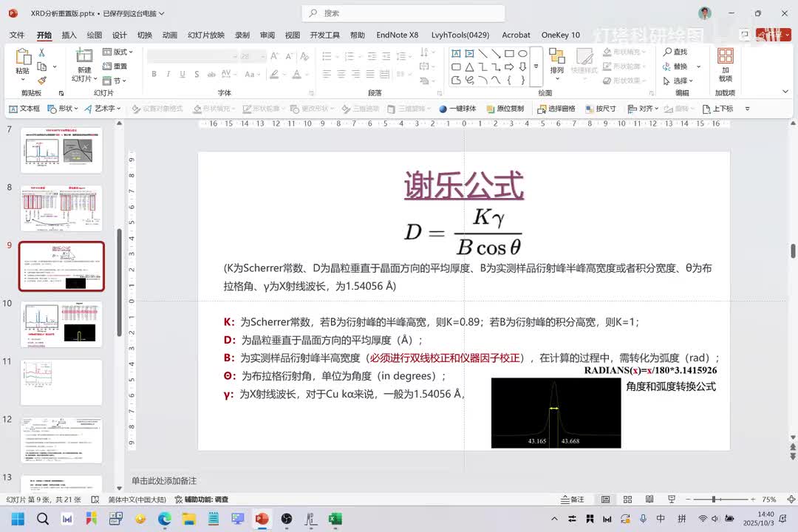Screen dimensions: 798x532
Task: Open the 设计 Design tab
Action: 119,35
